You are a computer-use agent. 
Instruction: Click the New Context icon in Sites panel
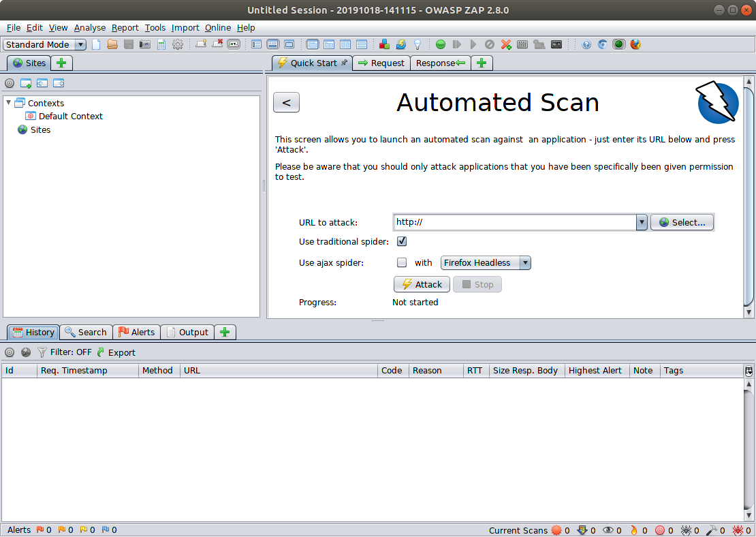(x=26, y=83)
